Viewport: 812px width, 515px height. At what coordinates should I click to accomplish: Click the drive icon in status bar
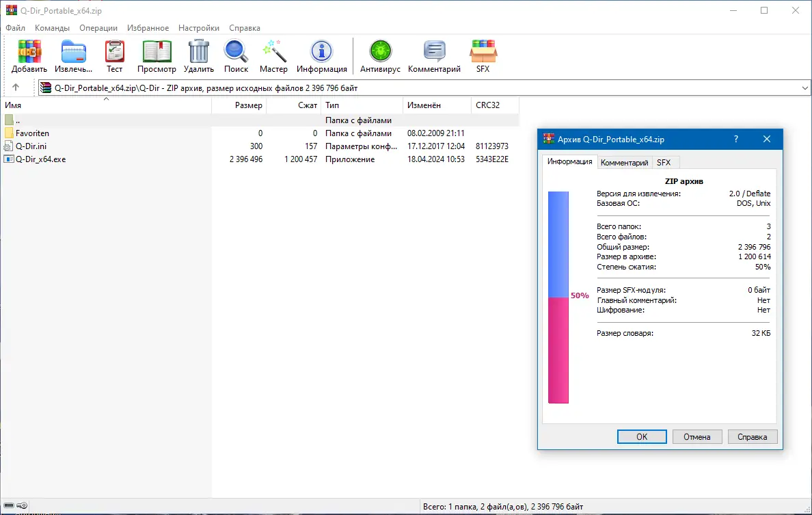[x=9, y=505]
